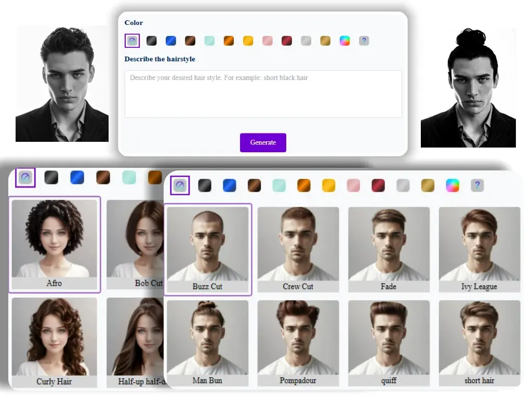
Task: Pick the blue hair color swatch
Action: 170,41
